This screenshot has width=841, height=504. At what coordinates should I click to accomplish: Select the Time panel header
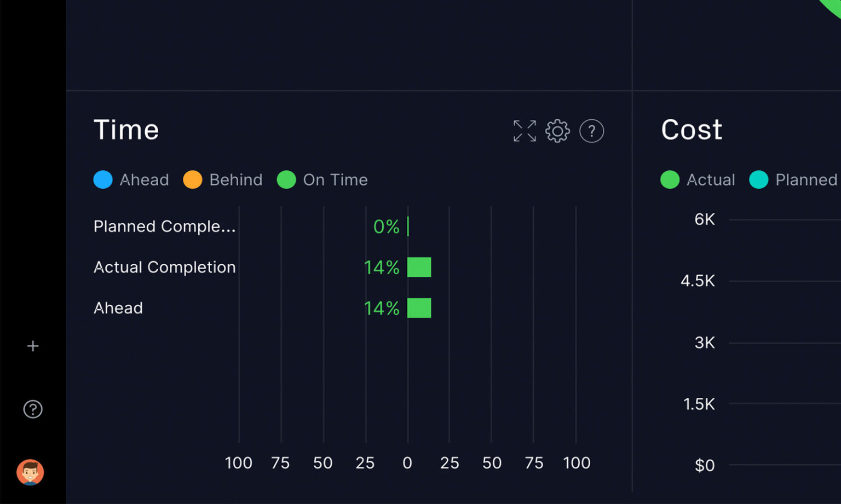point(126,130)
